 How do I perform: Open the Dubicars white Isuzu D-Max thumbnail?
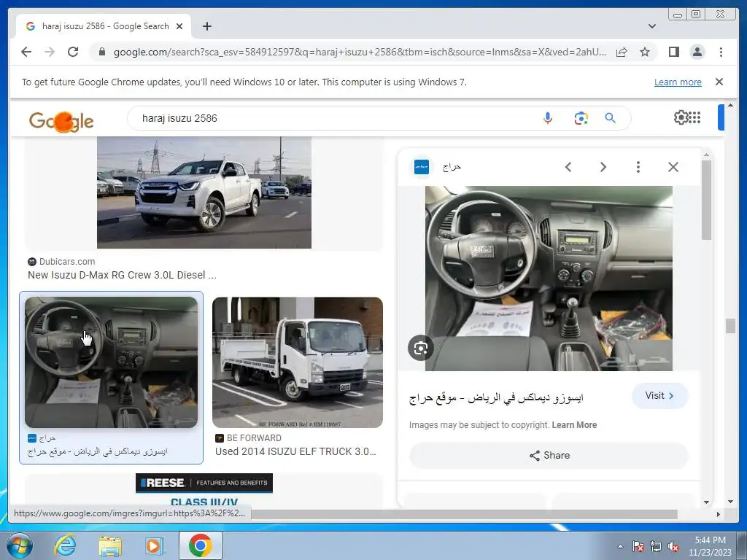[x=204, y=192]
